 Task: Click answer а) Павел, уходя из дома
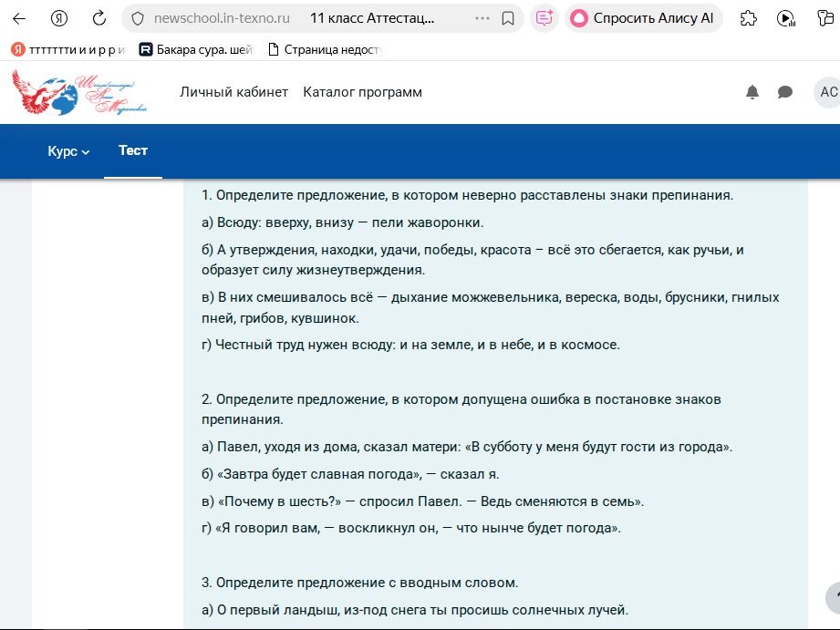[467, 447]
